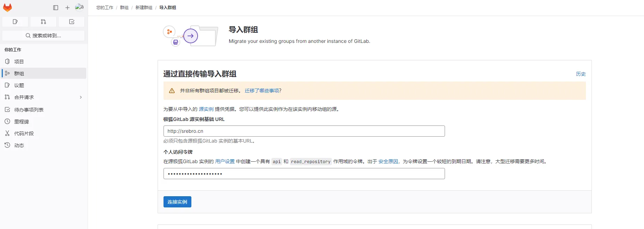Open merge requests shortcut icon
The image size is (644, 229).
tap(43, 22)
